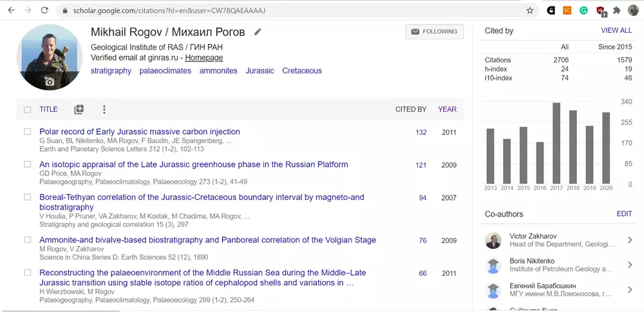
Task: Sort articles by TITLE column header
Action: pyautogui.click(x=48, y=110)
